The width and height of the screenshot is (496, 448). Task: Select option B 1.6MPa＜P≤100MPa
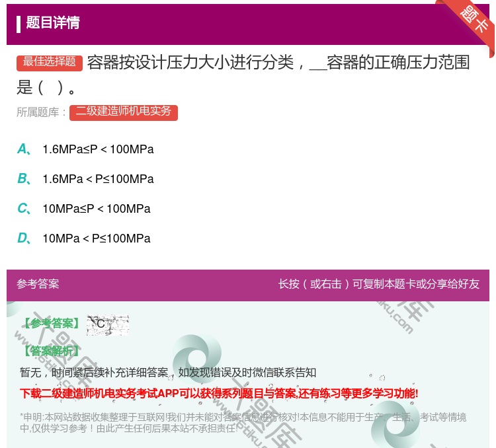pyautogui.click(x=85, y=179)
